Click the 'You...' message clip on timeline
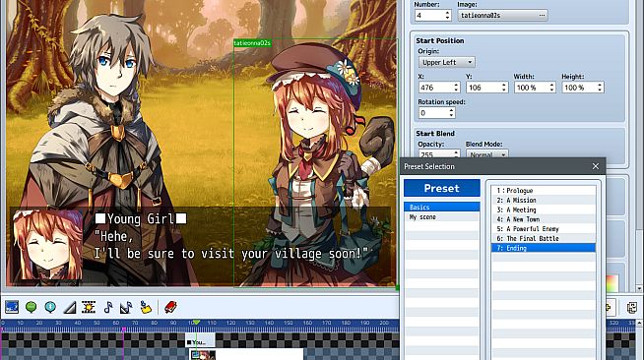 pyautogui.click(x=200, y=341)
